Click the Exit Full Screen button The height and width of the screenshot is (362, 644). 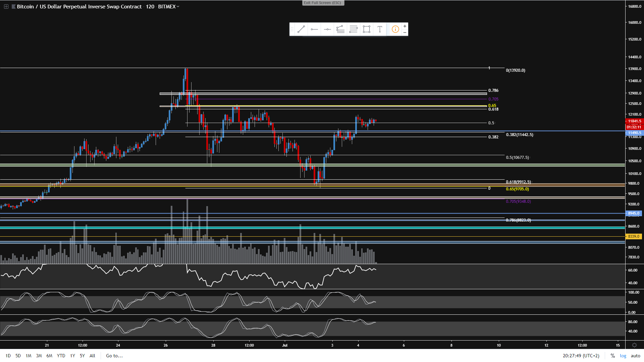tap(322, 3)
